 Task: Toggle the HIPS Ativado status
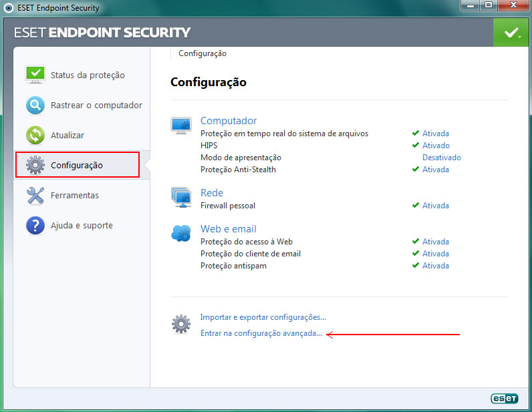coord(436,146)
